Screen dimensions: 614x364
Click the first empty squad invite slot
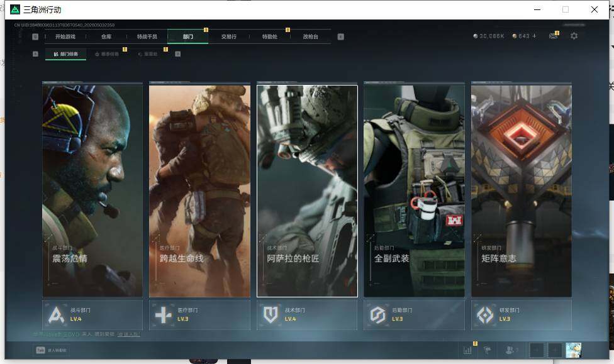pos(537,350)
